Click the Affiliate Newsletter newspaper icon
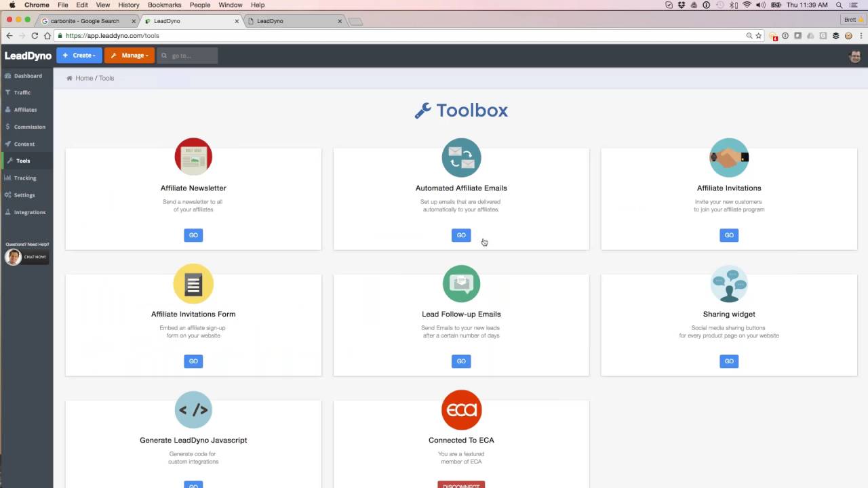 [x=193, y=157]
